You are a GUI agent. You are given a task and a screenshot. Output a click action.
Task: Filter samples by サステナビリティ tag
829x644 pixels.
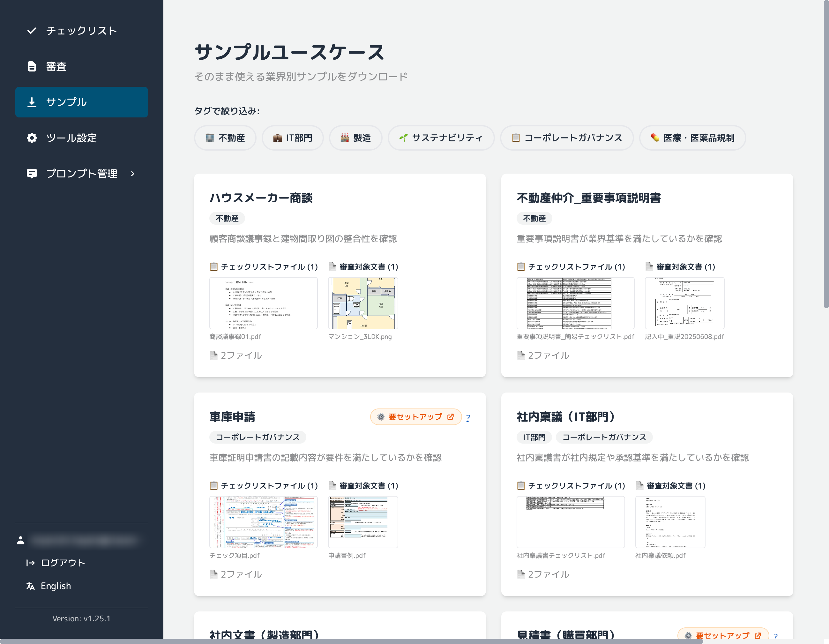pos(441,138)
